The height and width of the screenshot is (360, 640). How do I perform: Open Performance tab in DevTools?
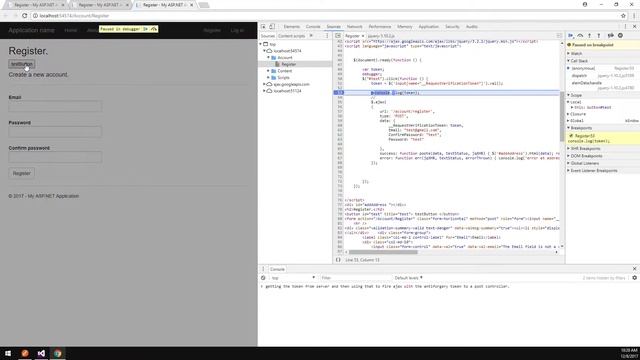click(x=380, y=27)
